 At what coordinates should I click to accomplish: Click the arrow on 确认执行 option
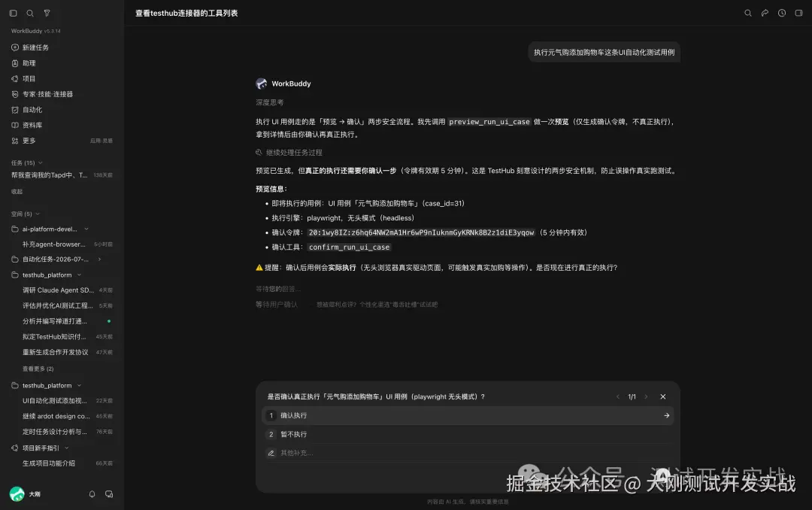pos(666,416)
